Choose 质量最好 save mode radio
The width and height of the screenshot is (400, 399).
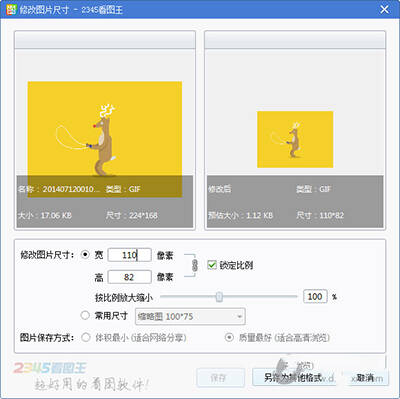(229, 338)
